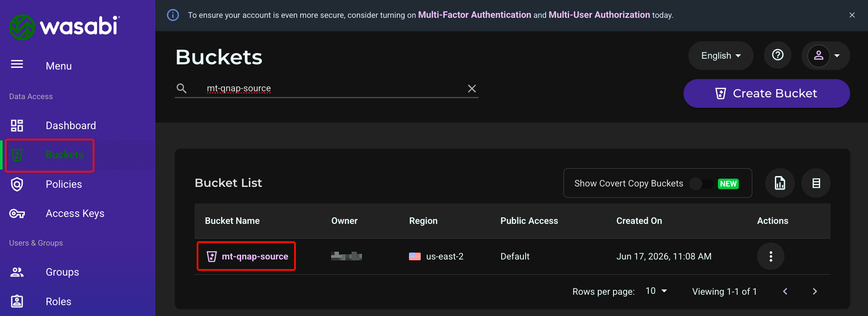Open the Roles badge icon

(17, 301)
